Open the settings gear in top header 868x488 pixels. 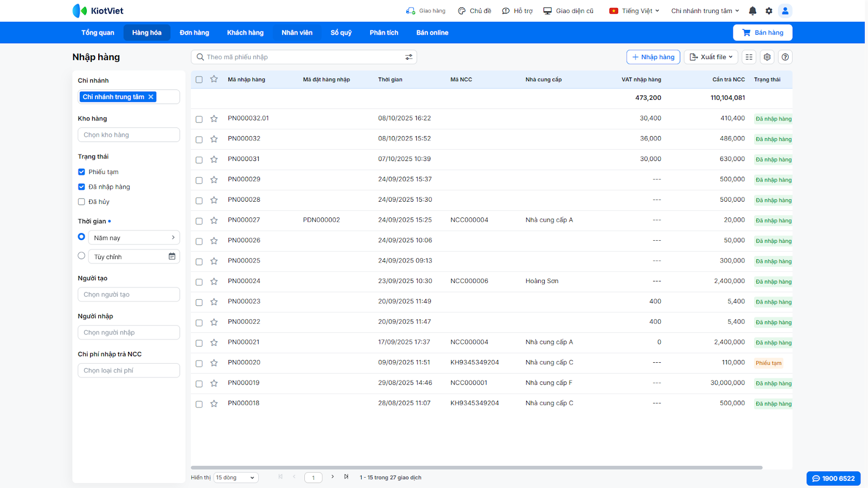pos(769,11)
